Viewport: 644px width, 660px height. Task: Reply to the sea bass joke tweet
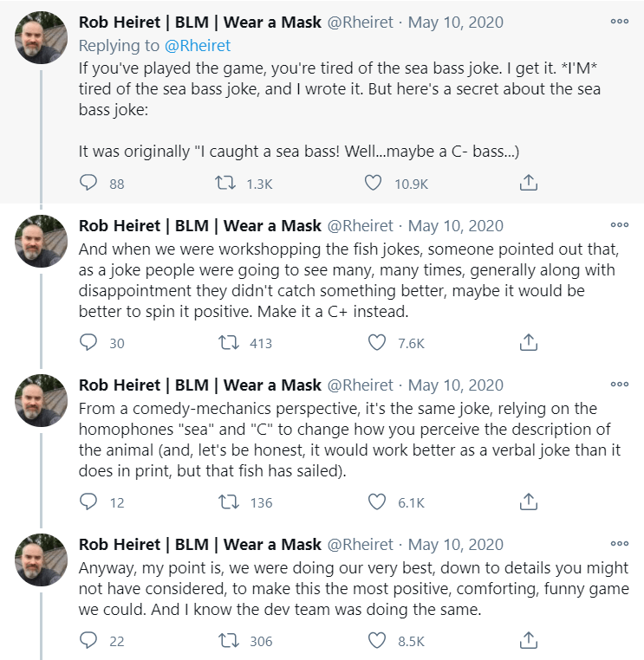point(89,184)
